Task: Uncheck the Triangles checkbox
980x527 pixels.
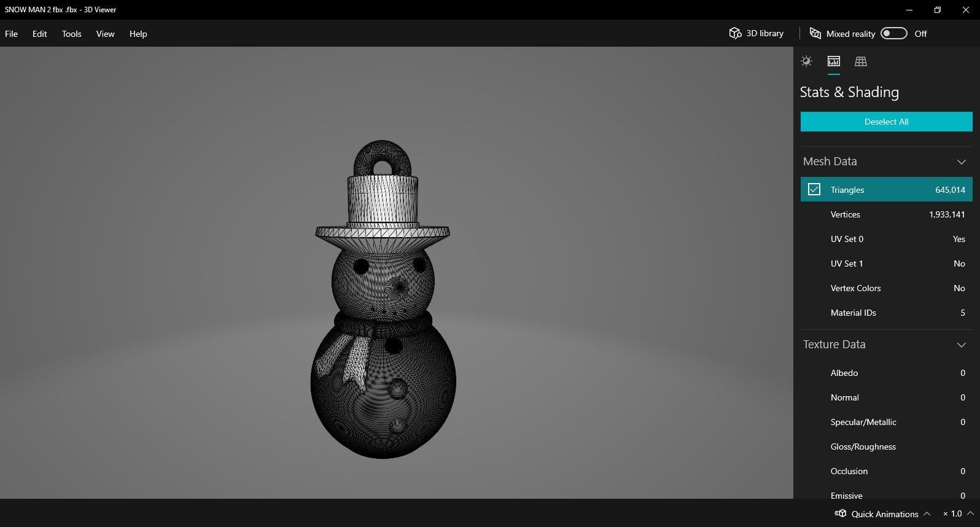Action: click(x=814, y=189)
